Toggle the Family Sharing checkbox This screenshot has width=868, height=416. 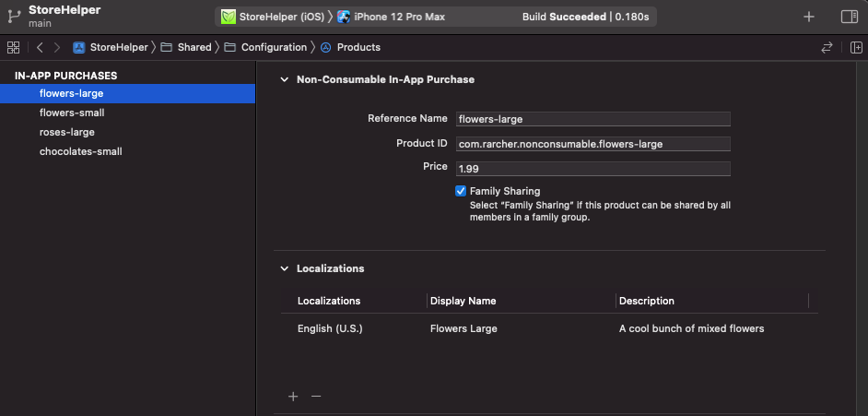click(x=461, y=191)
